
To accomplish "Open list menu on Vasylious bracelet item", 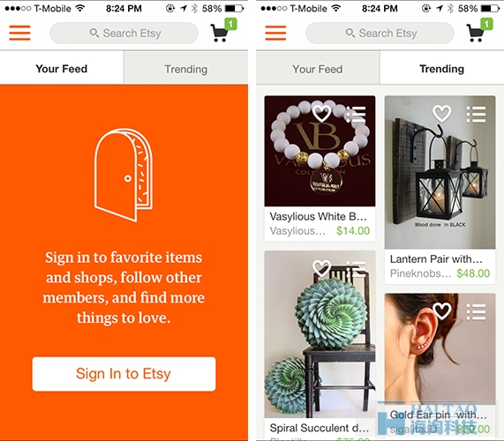I will [356, 114].
